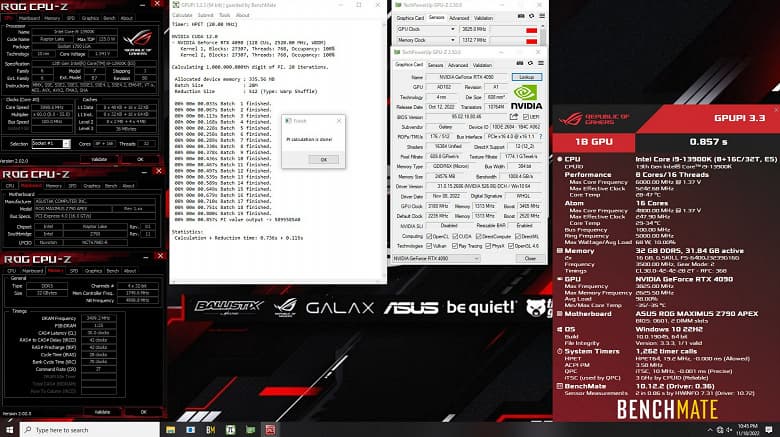Click the GPU-Z name field NVIDIA GeForce RTX 4090
Viewport: 780px width, 437px height.
coord(466,77)
